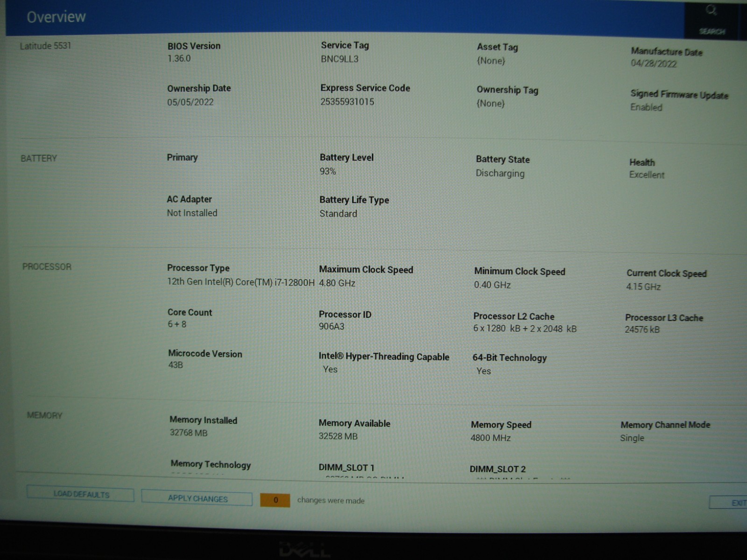Click the Load Defaults button

(x=81, y=494)
